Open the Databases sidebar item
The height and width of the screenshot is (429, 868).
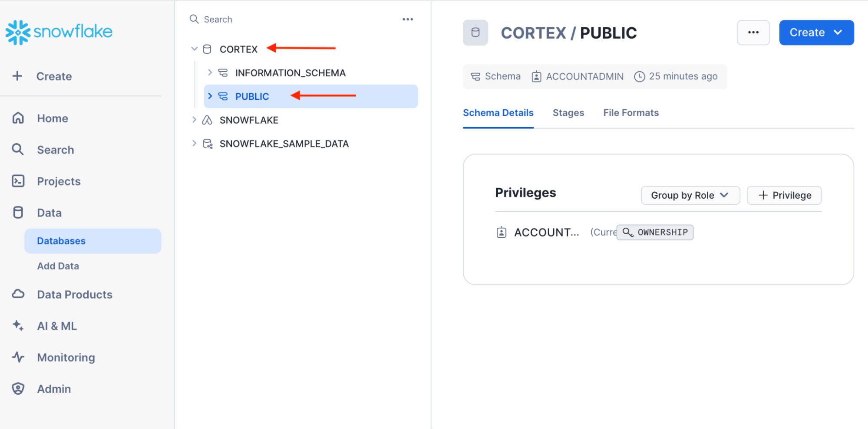93,241
